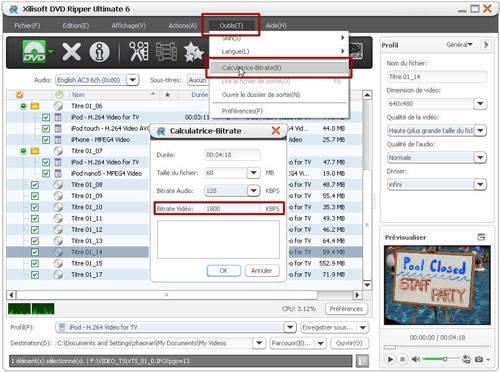500x372 pixels.
Task: Click Annuler in the bitrate dialog
Action: (x=262, y=271)
